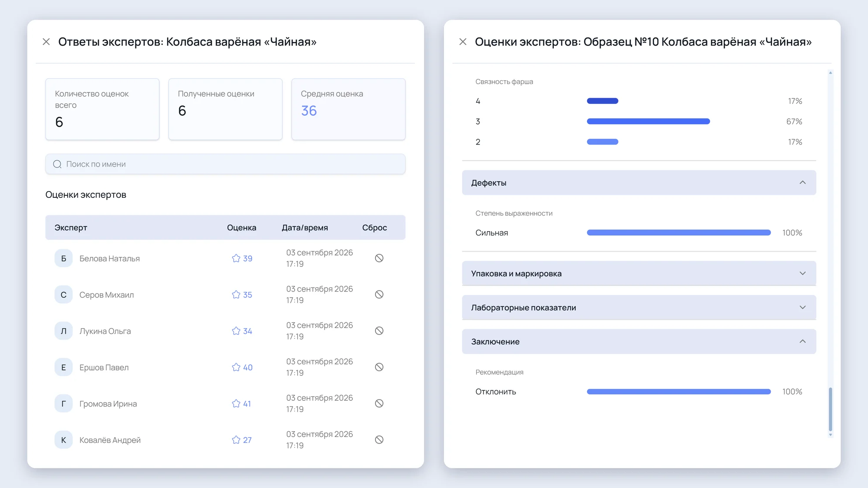
Task: Open Белова Наталья avatar Б
Action: point(63,259)
